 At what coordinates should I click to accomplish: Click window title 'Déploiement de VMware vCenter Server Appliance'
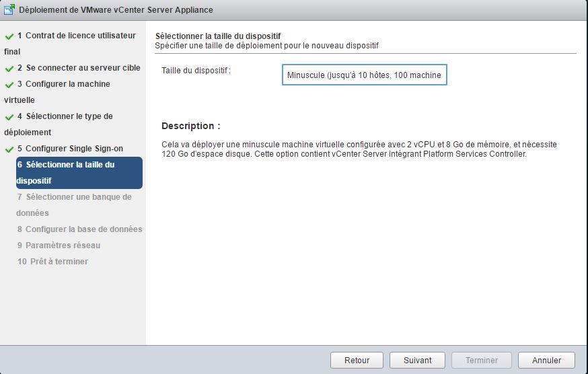pos(116,9)
